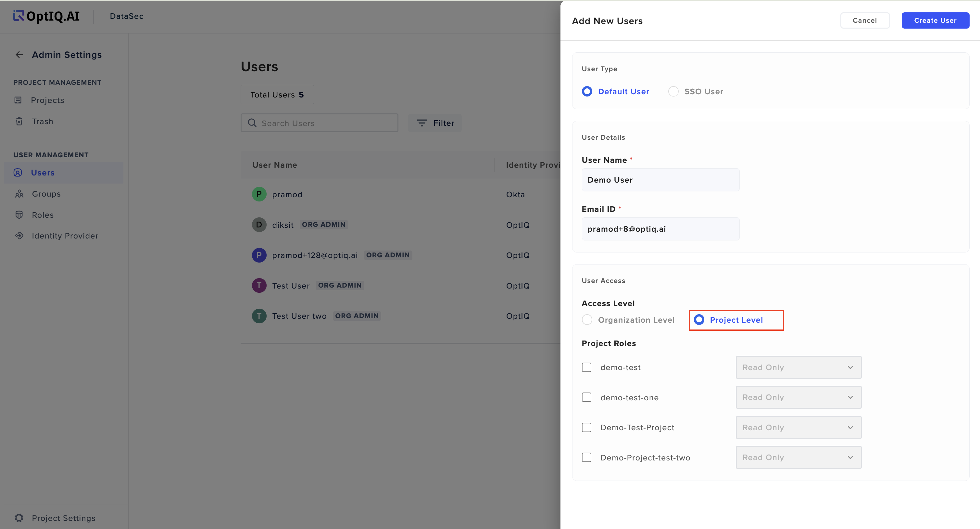Click the Identity Provider column header
This screenshot has height=529, width=980.
click(x=533, y=165)
